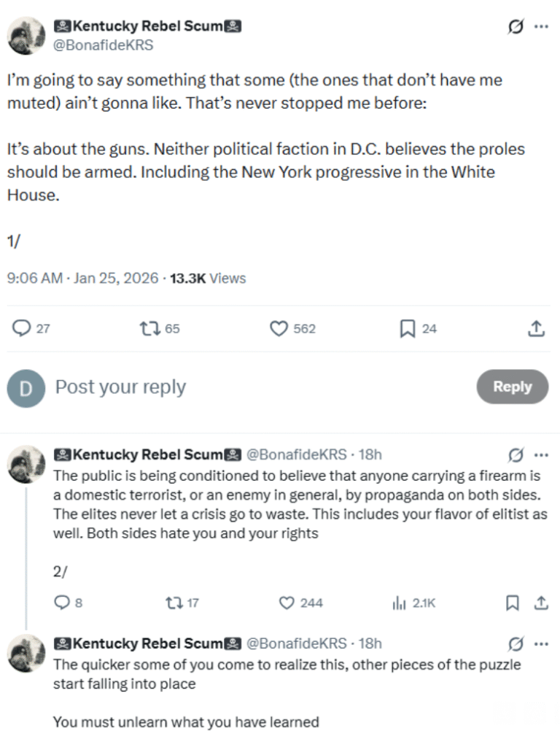Click the profile avatar of the main post
The image size is (560, 747).
coord(26,36)
